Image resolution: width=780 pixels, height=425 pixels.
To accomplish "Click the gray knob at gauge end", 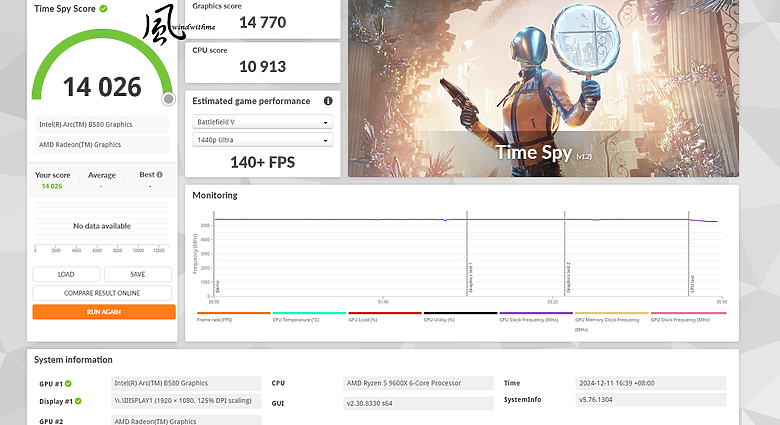I will 169,99.
